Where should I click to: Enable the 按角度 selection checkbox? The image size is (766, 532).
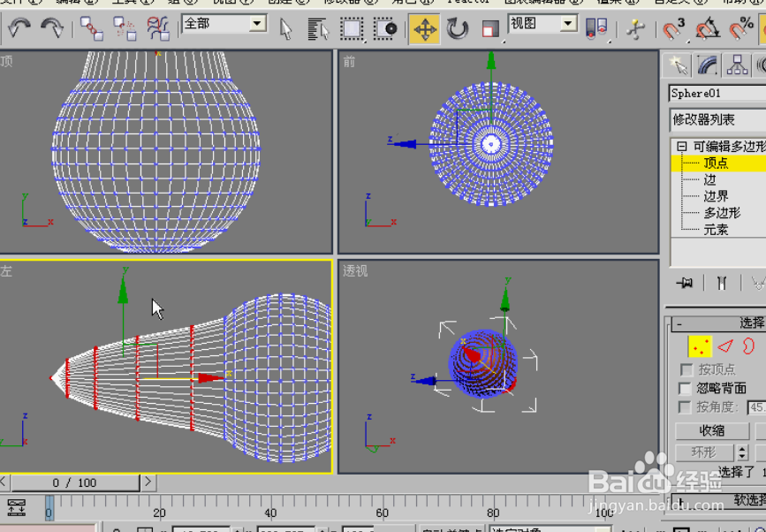686,407
